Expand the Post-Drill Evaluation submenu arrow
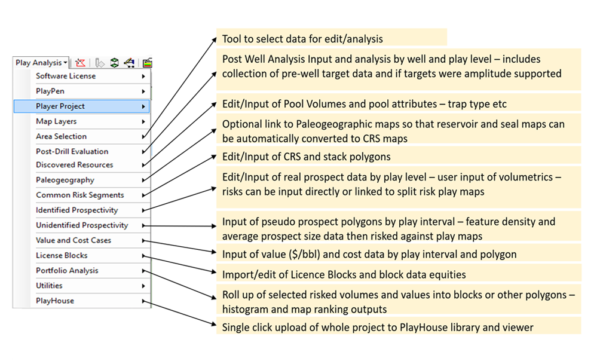The image size is (600, 364). (143, 152)
